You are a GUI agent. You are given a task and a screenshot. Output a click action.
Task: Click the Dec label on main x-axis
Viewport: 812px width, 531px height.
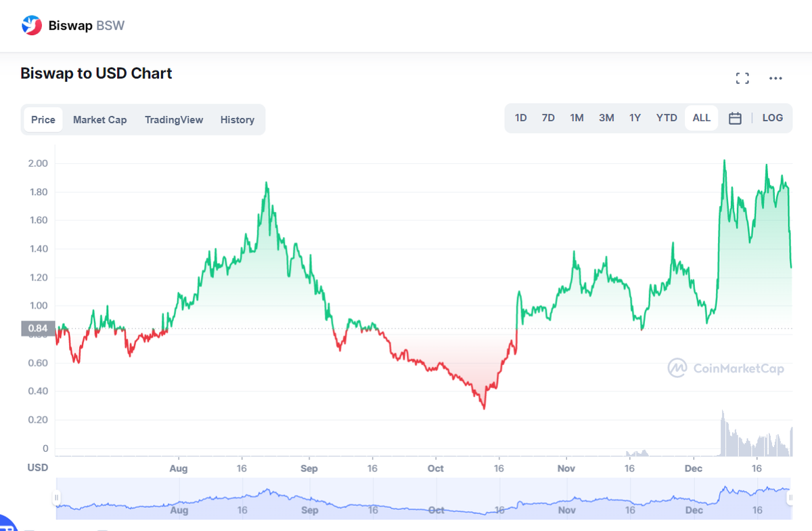(x=694, y=469)
